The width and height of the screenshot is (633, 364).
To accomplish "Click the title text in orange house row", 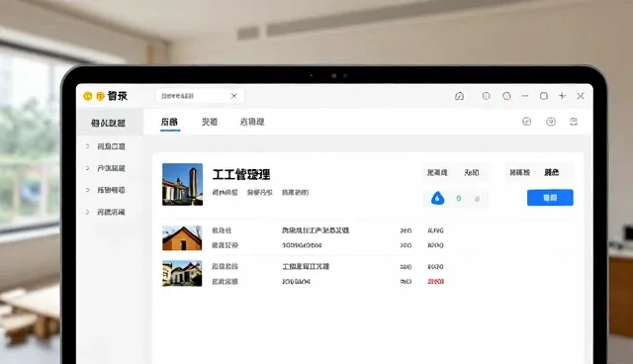I will [x=316, y=230].
